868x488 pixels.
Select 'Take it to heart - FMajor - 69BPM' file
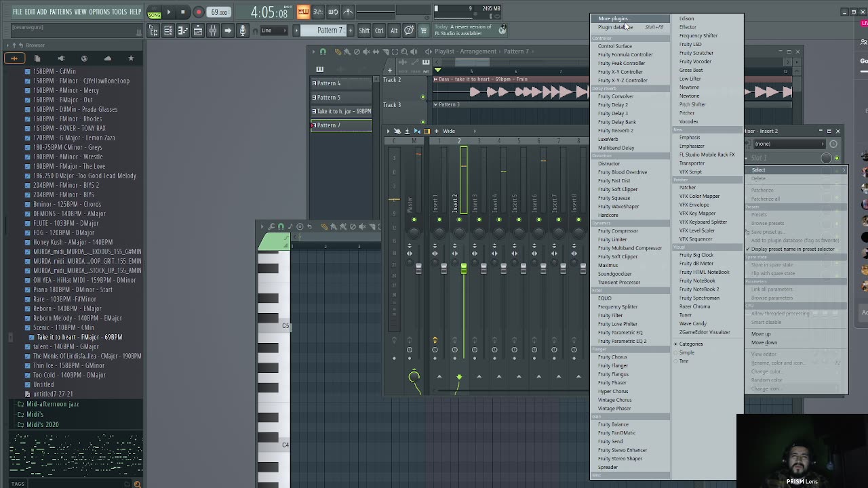coord(79,337)
